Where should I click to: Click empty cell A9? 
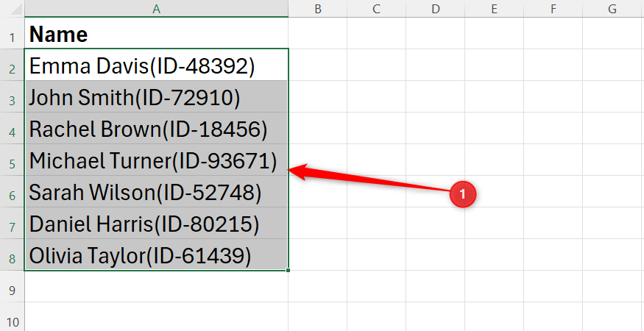tap(156, 286)
